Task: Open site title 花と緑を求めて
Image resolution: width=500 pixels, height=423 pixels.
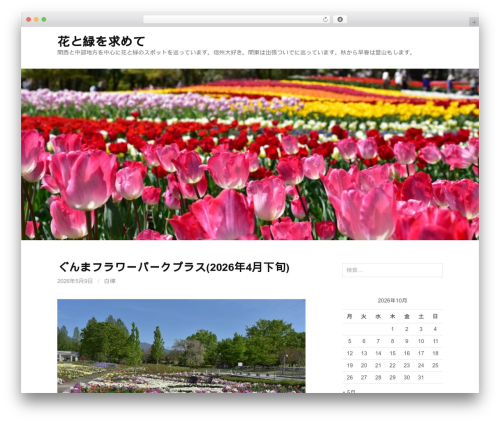Action: click(x=101, y=41)
